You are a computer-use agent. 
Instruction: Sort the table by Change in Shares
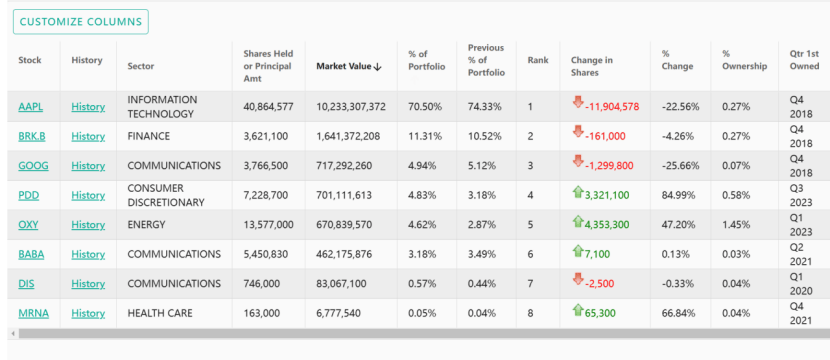tap(592, 66)
